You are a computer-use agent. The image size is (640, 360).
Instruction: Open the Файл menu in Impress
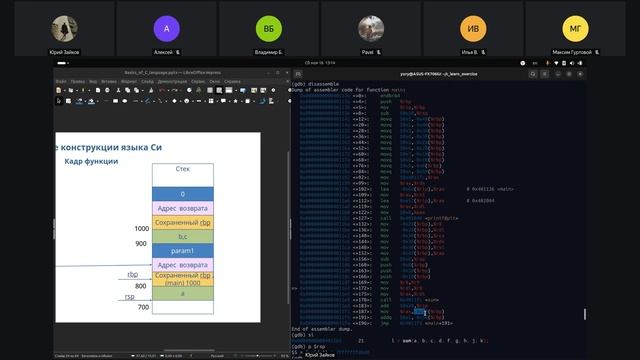[61, 81]
